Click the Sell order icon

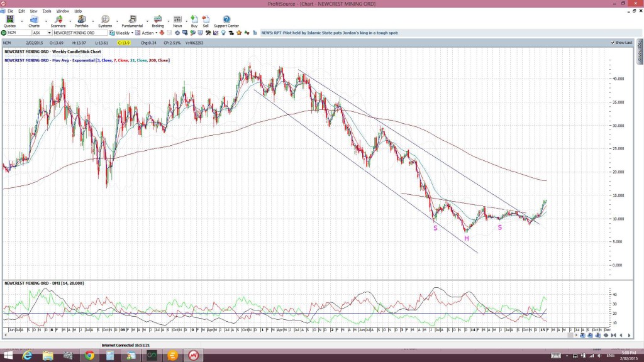tap(206, 21)
